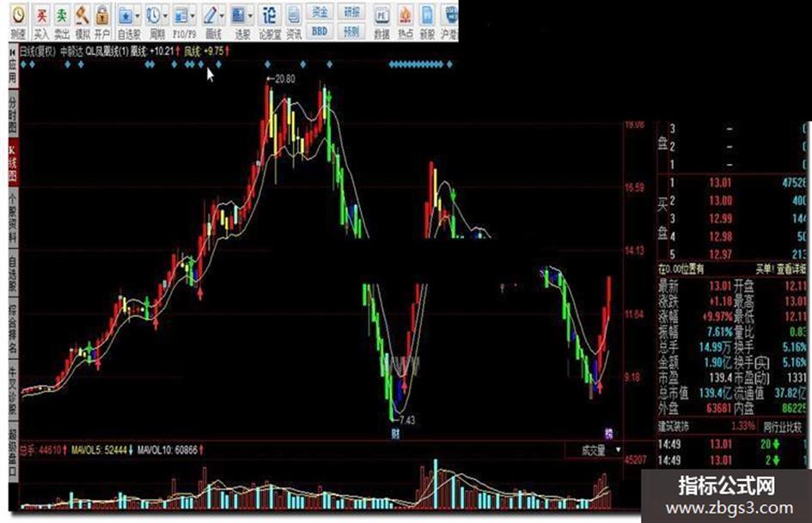
Task: Open the 超级盘口 sidebar tab
Action: [13, 453]
